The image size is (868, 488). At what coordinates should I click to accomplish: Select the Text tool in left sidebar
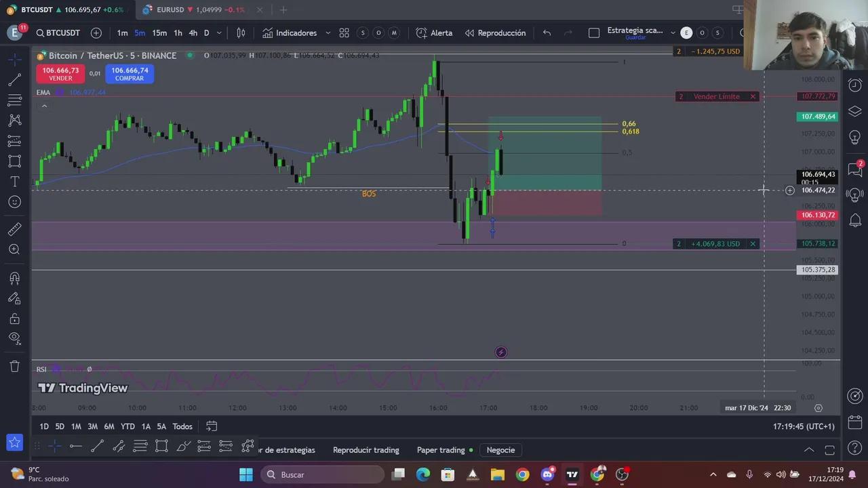click(14, 182)
